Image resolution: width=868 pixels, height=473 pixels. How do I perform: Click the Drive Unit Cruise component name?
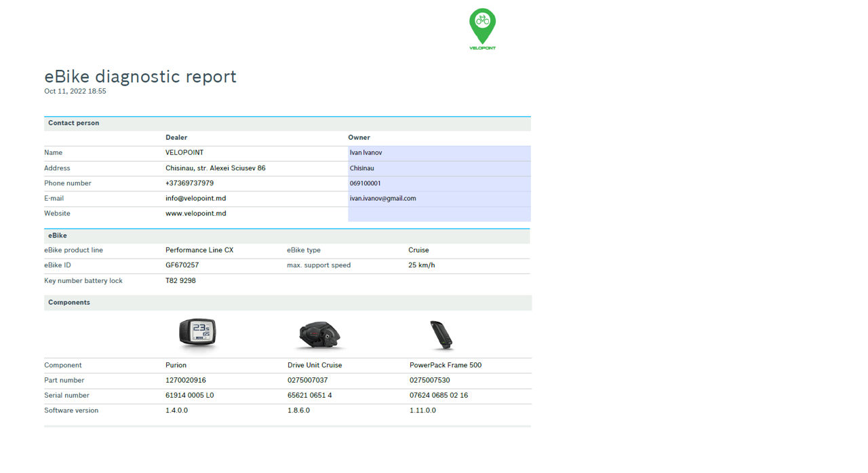[x=315, y=365]
